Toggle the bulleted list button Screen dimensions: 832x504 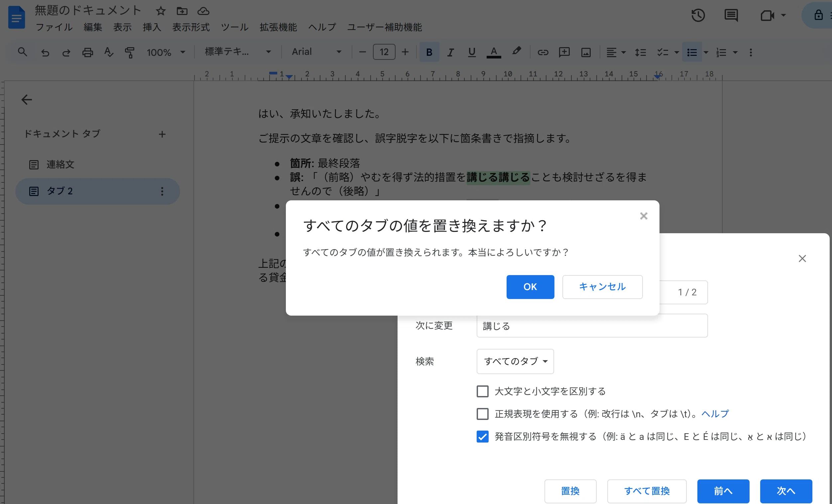coord(692,52)
